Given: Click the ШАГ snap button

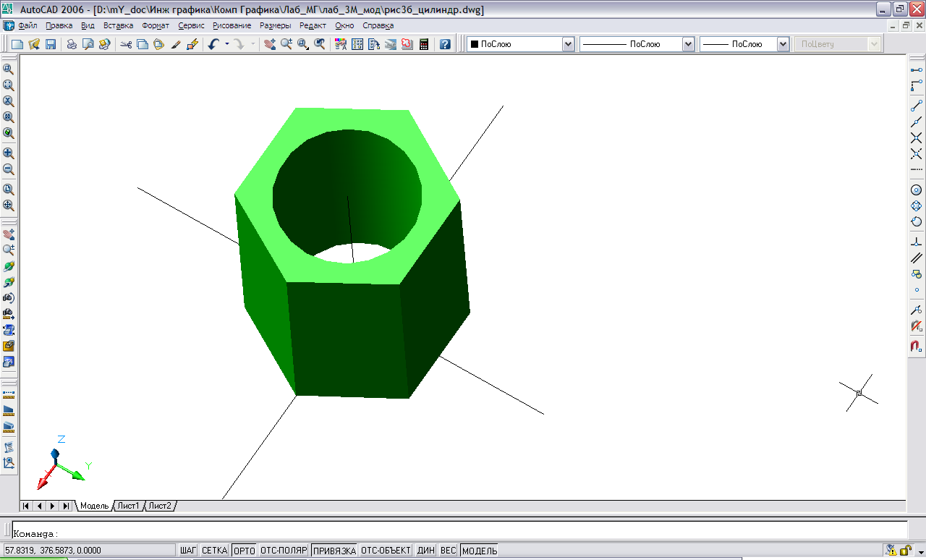Looking at the screenshot, I should point(188,551).
